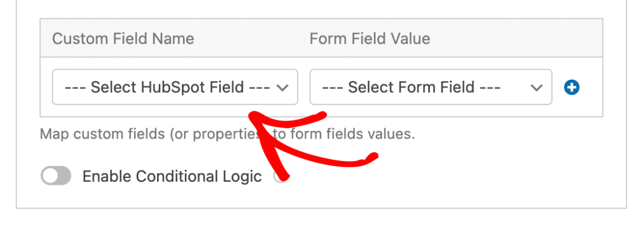
Task: Click the grey knob of the conditional logic switch
Action: (x=49, y=176)
